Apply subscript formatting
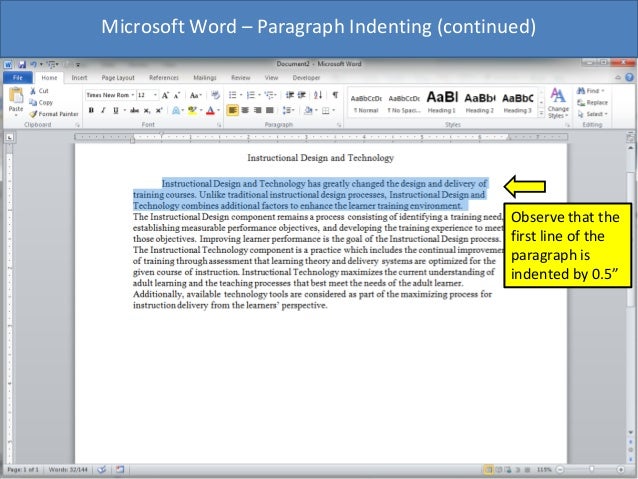Screen dimensions: 638x479 coord(147,110)
